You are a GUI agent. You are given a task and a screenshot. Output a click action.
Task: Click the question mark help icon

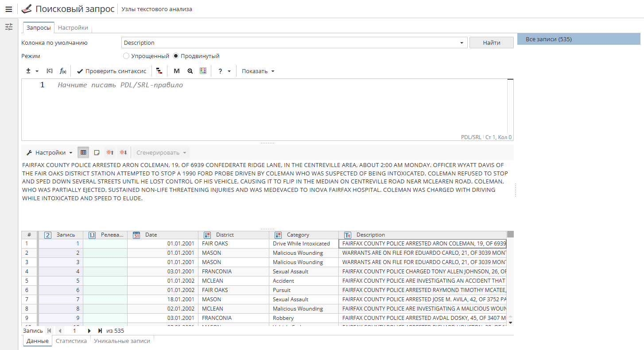[220, 71]
